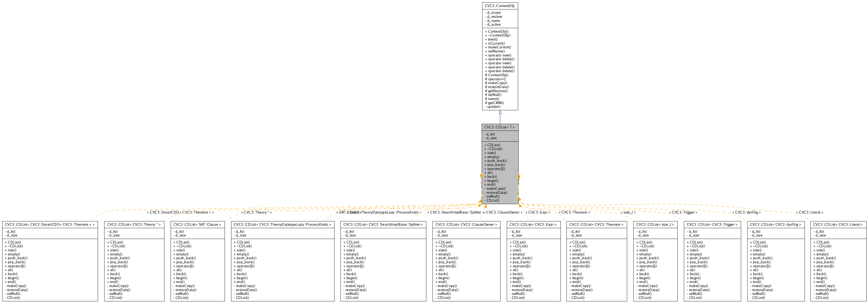
Task: Click the CDList< TheoryDatatypeLazy::ProcessKinds > node title
Action: 282,224
